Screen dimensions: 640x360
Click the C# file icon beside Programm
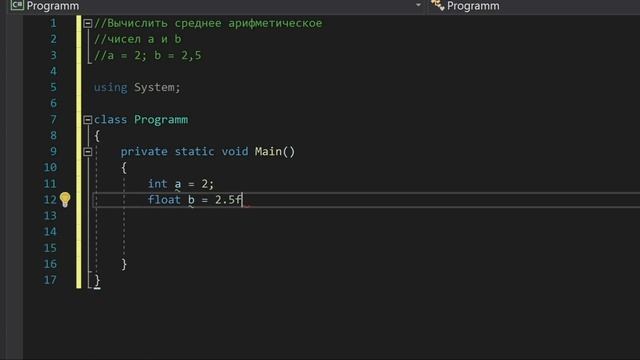pos(17,5)
